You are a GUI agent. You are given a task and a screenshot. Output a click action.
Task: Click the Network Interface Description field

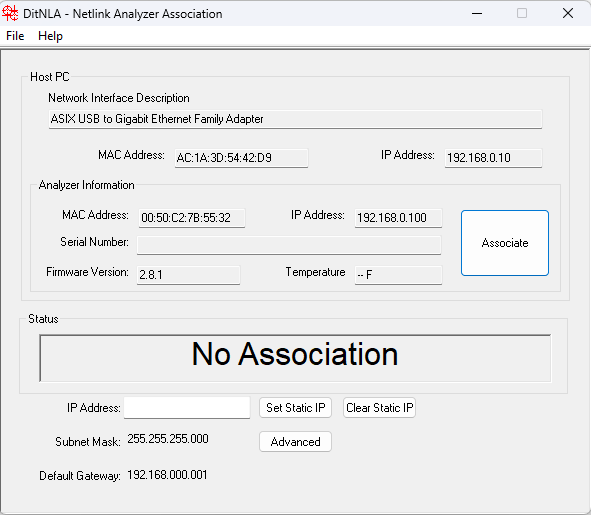295,119
